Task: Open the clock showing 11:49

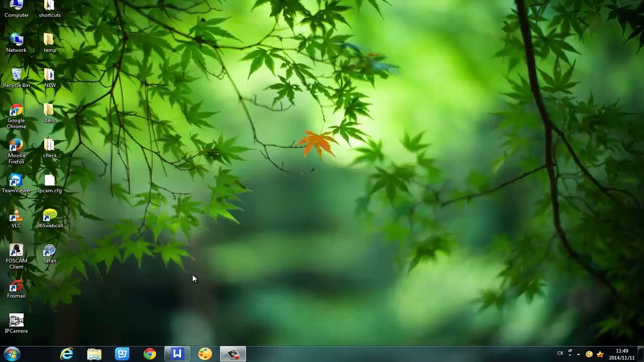Action: 622,354
